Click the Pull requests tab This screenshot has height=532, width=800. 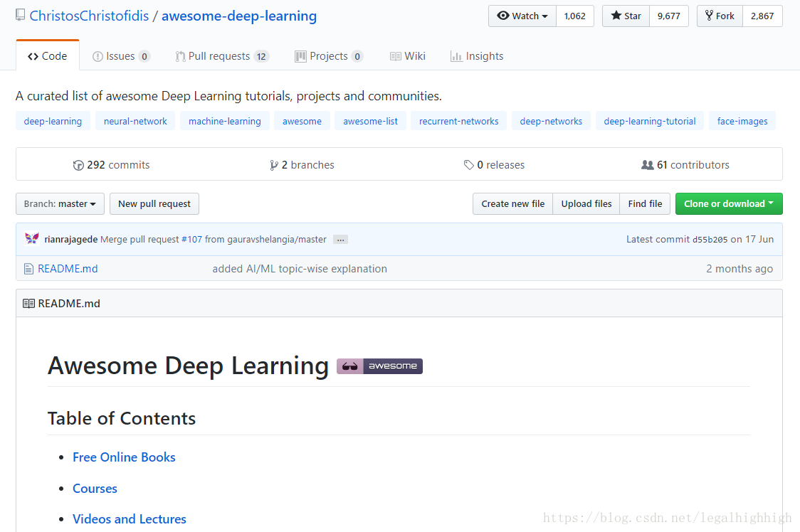222,56
